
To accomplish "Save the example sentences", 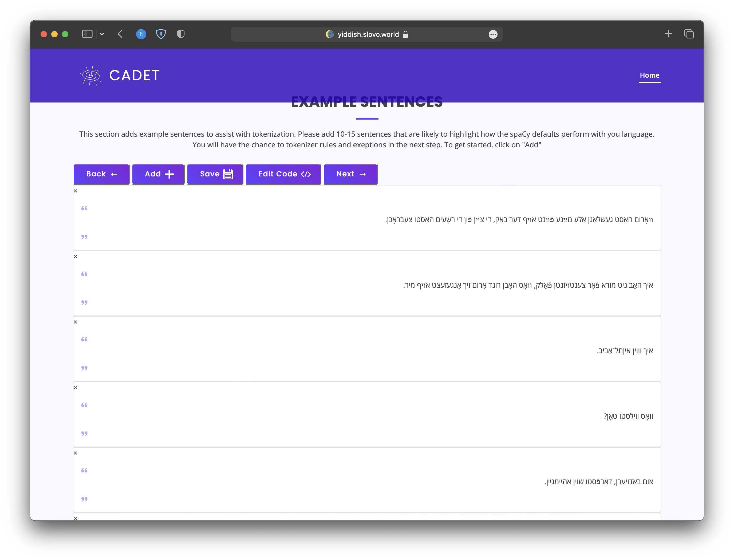I will tap(215, 174).
